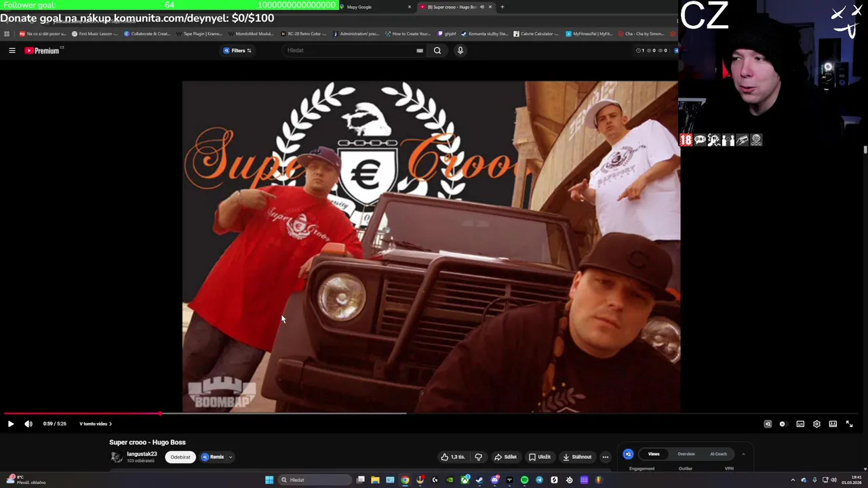Switch to Google Chrome on the taskbar

click(x=405, y=480)
